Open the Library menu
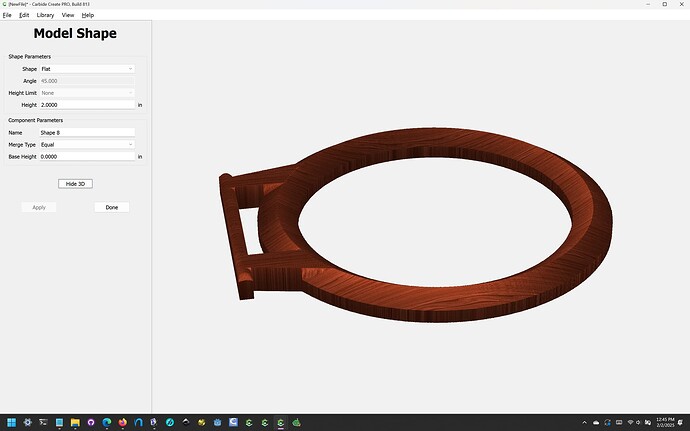 pyautogui.click(x=45, y=15)
